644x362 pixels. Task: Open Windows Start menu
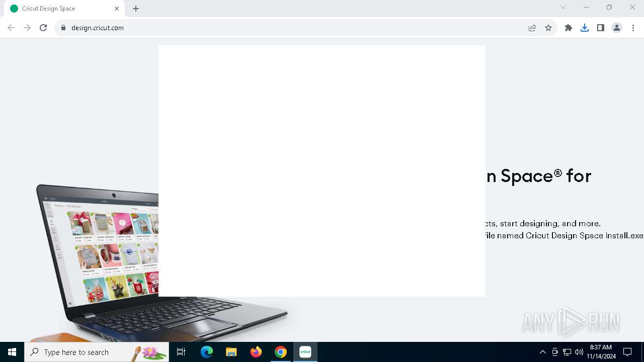(x=12, y=352)
